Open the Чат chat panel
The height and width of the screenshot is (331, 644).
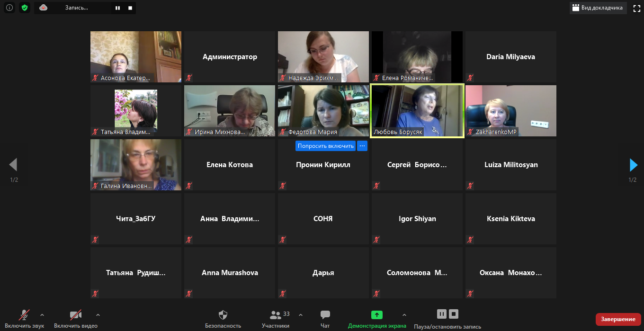(x=325, y=319)
